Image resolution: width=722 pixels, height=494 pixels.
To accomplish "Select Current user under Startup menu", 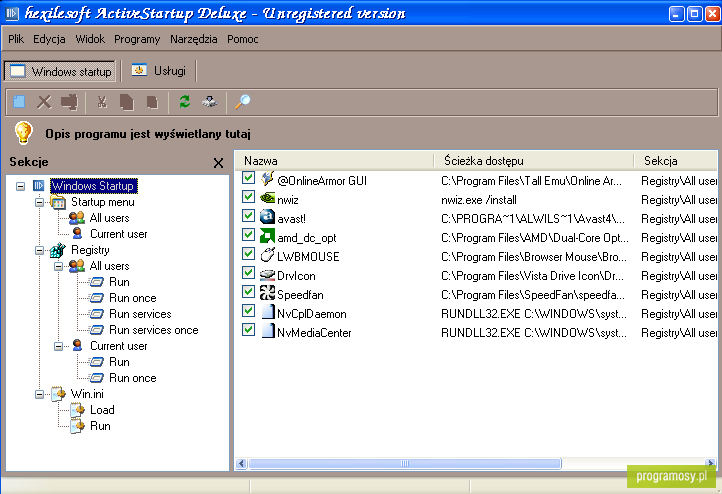I will 119,234.
